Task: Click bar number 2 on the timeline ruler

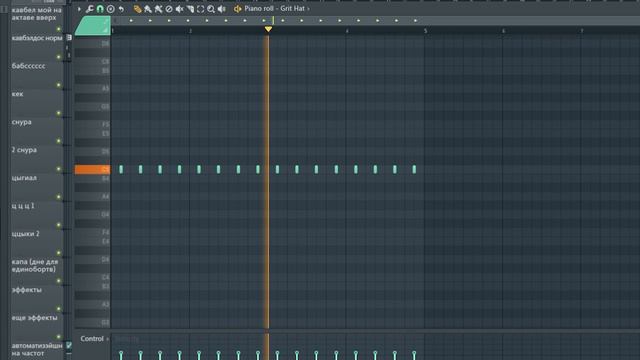Action: (191, 31)
